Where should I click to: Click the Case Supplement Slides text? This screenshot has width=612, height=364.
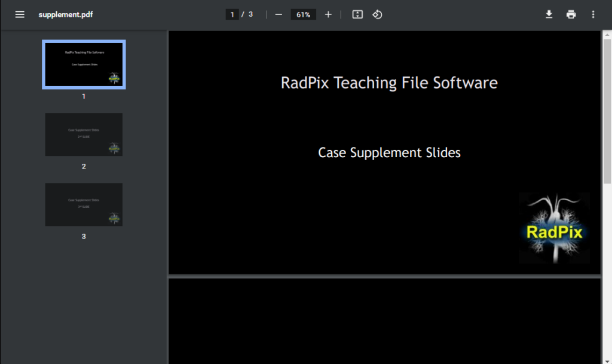pos(389,152)
